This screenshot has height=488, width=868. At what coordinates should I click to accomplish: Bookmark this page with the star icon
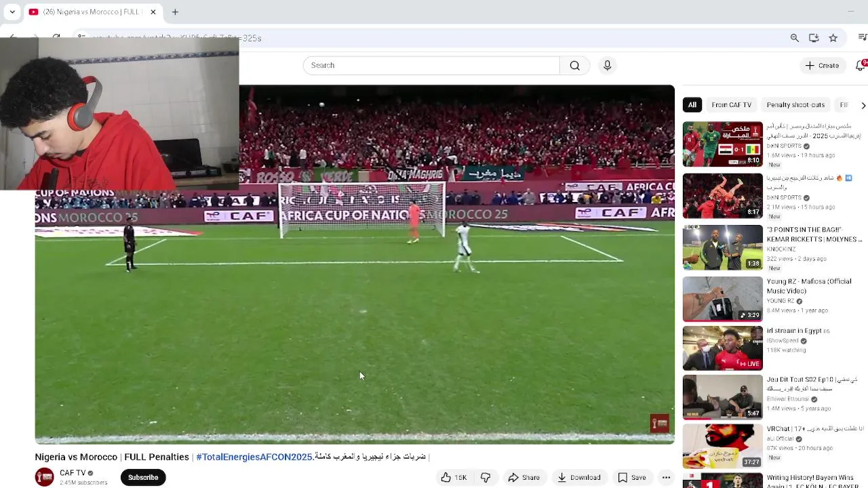pyautogui.click(x=833, y=38)
